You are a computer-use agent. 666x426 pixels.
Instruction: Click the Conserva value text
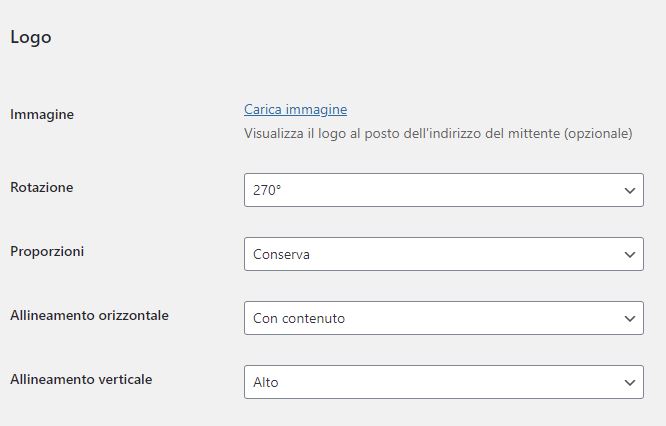click(x=281, y=254)
